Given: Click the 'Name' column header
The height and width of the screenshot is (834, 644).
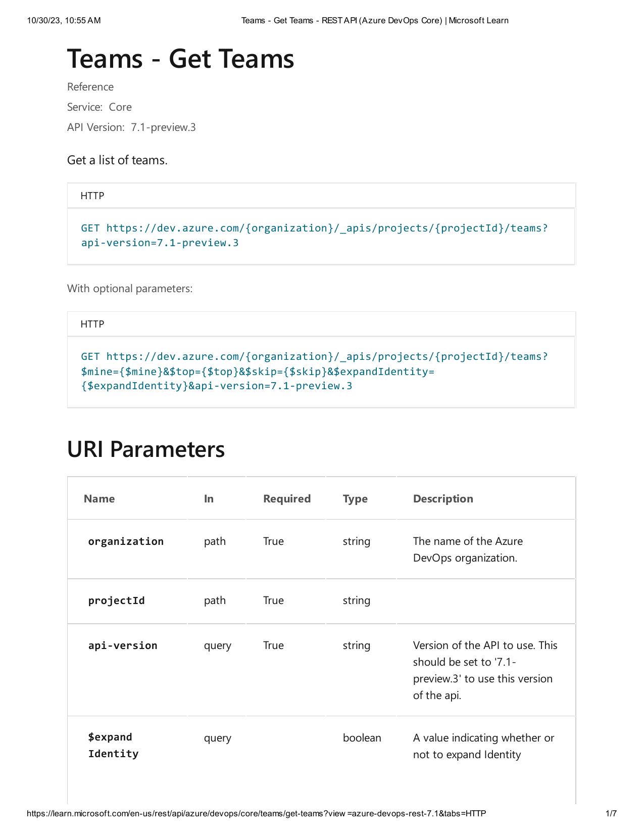Looking at the screenshot, I should 99,499.
